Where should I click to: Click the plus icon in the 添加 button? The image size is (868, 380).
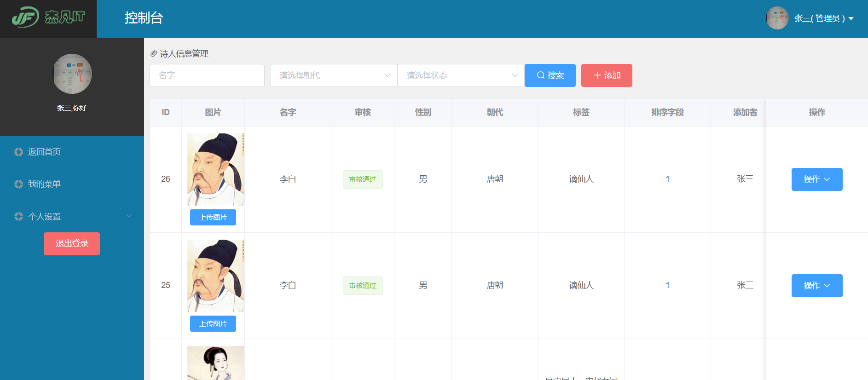click(x=597, y=75)
